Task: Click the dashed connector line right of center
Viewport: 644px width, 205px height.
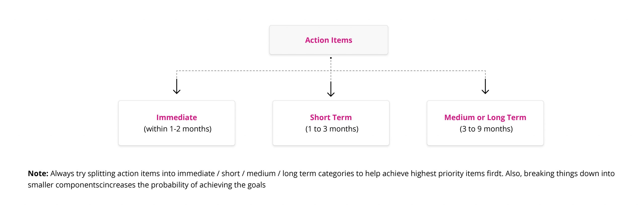Action: 408,71
